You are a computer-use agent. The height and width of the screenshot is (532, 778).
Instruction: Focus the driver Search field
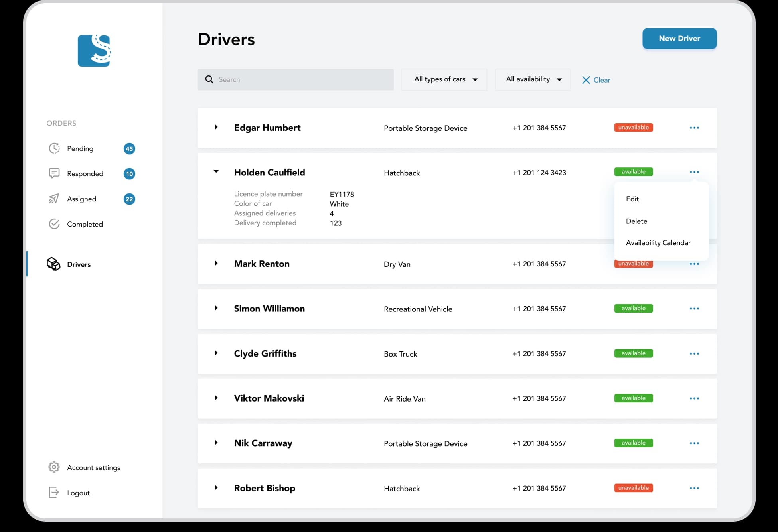point(303,79)
